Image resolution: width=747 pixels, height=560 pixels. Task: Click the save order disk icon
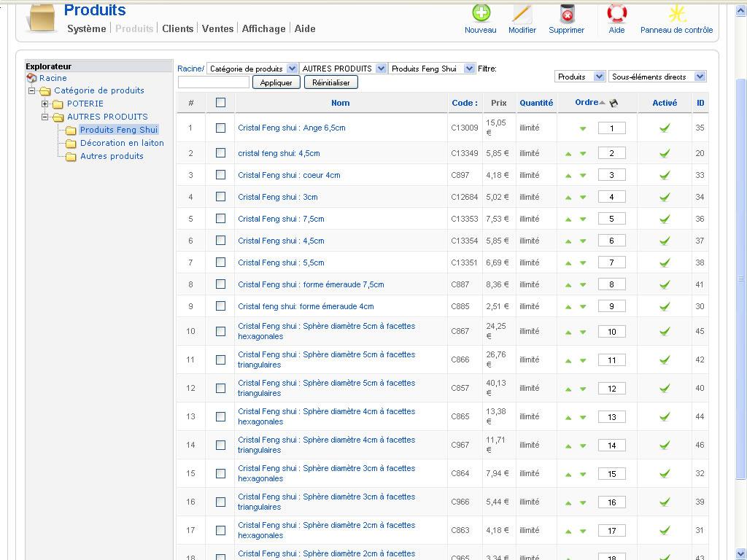[614, 103]
